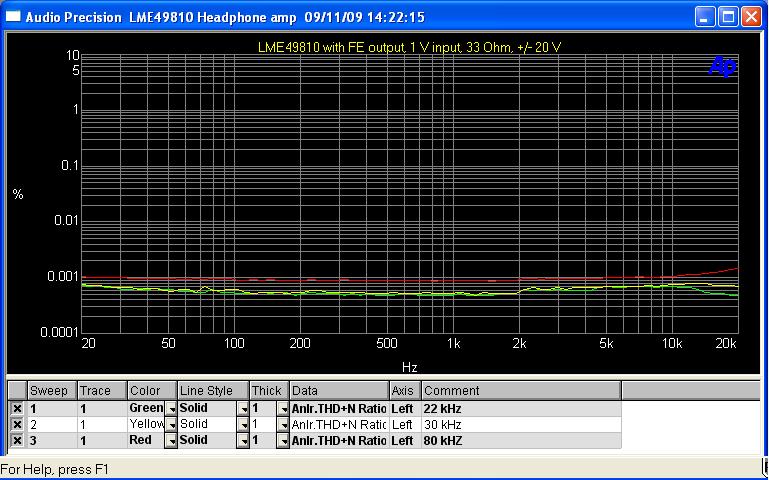The height and width of the screenshot is (480, 769).
Task: Click sweep number 3 cell
Action: point(52,441)
